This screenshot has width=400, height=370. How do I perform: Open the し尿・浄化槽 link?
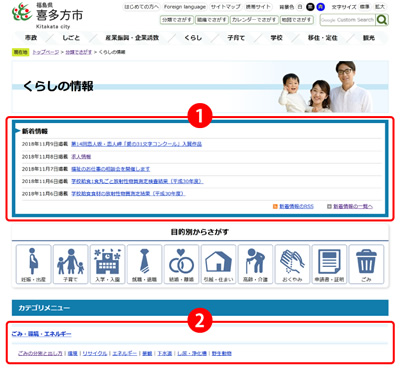[x=192, y=353]
